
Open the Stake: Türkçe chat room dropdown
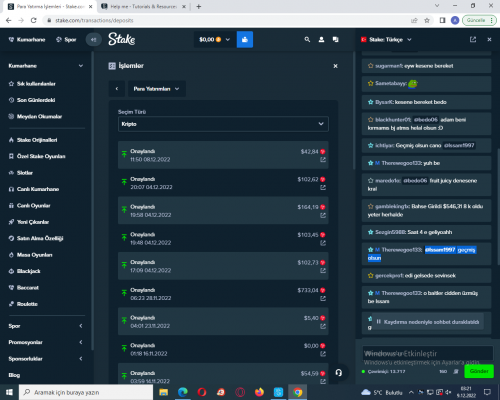tap(386, 39)
